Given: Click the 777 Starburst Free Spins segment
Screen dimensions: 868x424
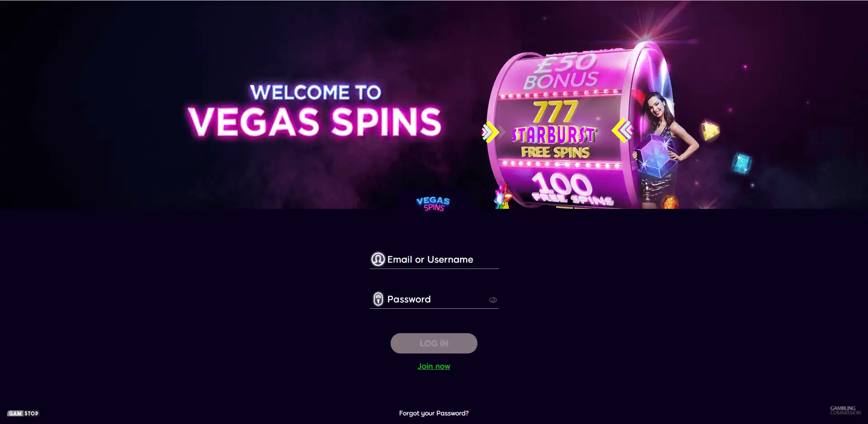Looking at the screenshot, I should 555,130.
